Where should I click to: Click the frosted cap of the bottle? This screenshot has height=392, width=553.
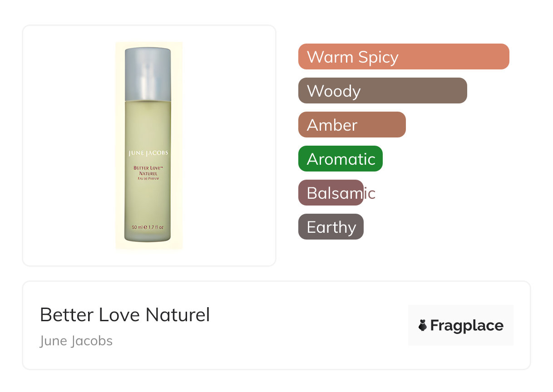(x=148, y=74)
